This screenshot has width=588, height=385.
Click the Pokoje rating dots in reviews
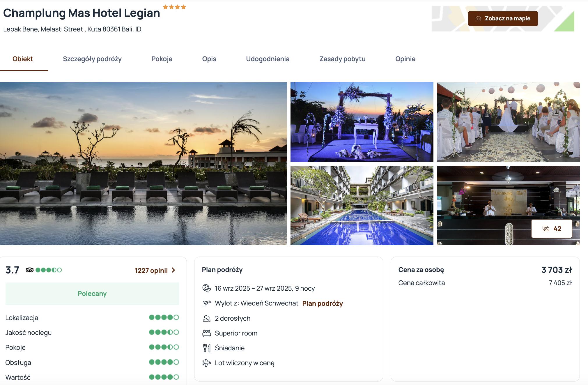pos(164,347)
